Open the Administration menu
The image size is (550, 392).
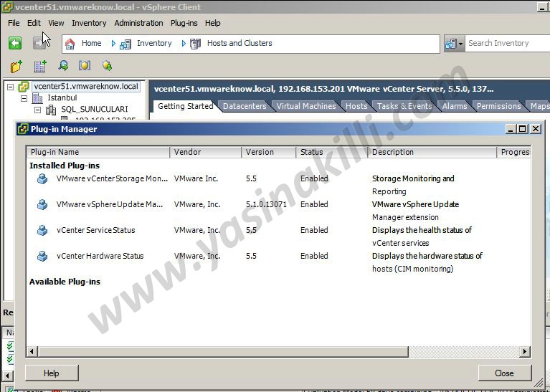coord(138,23)
